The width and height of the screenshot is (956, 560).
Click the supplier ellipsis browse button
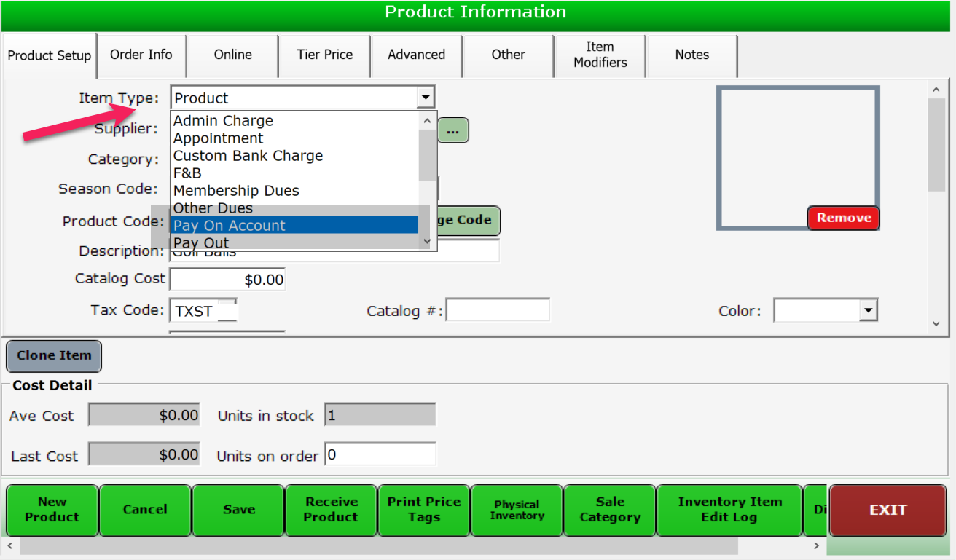(x=452, y=130)
